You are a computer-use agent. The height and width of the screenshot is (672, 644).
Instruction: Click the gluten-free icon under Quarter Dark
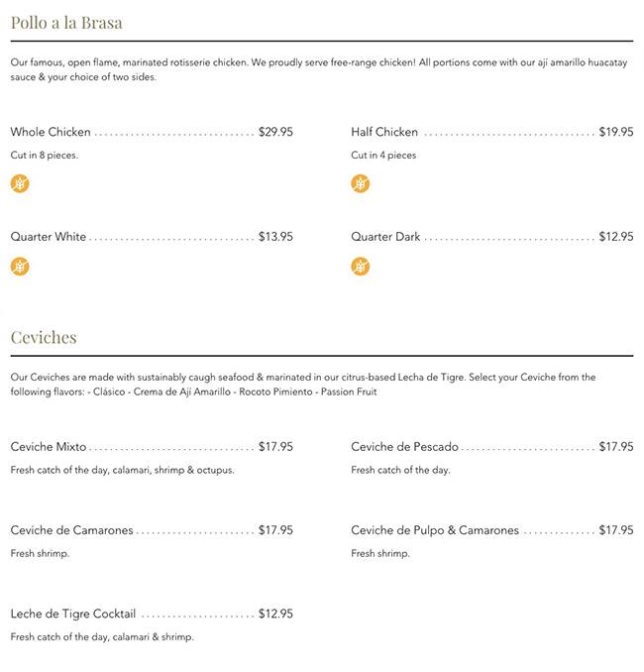click(x=361, y=267)
